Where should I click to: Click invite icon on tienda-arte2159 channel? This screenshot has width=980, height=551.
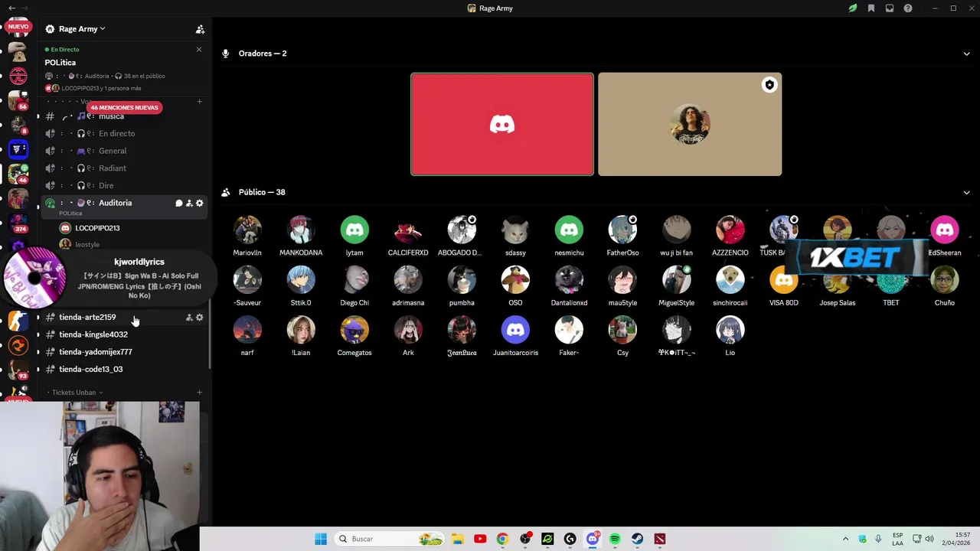click(x=189, y=317)
